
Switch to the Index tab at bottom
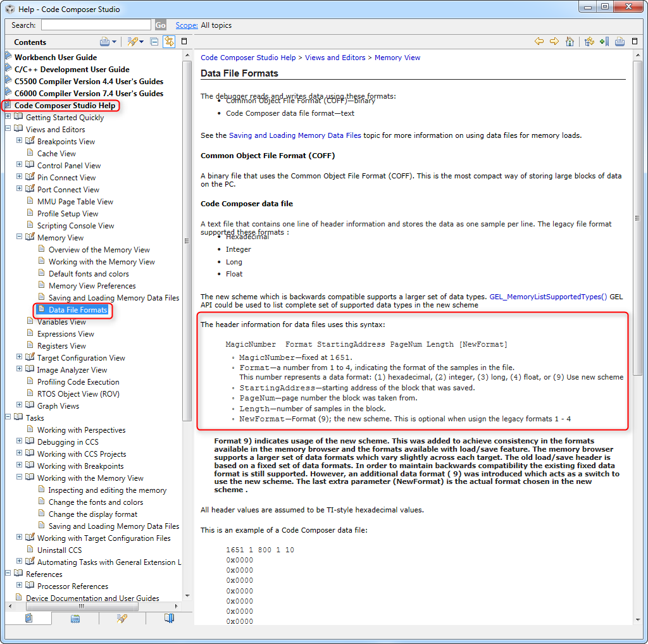pyautogui.click(x=75, y=618)
